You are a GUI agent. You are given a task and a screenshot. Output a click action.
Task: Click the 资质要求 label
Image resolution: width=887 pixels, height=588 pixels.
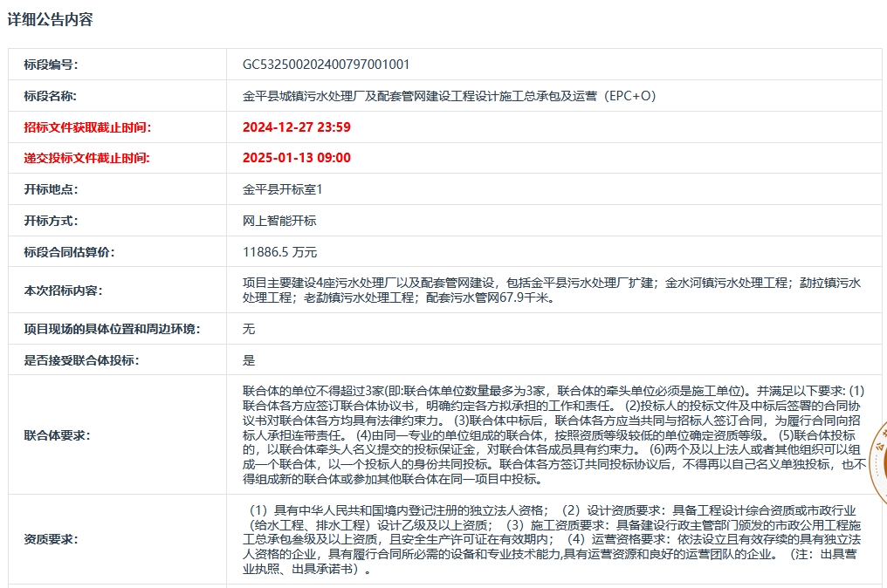51,539
